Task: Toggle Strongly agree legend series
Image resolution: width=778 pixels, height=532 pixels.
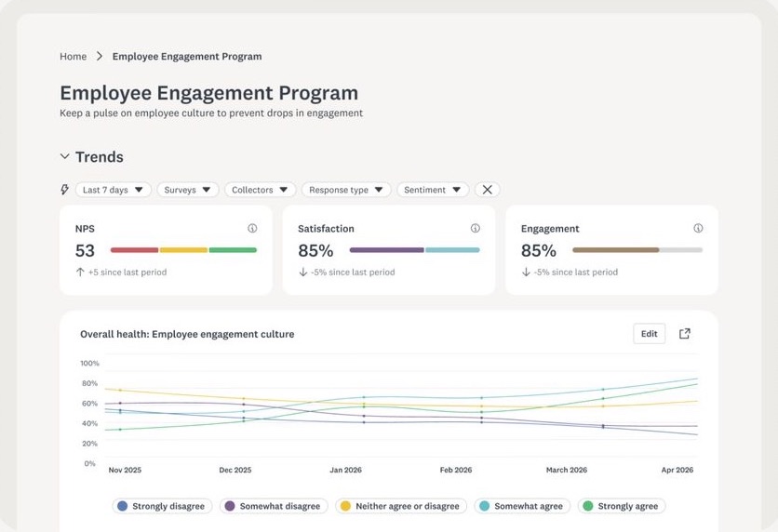Action: point(622,506)
